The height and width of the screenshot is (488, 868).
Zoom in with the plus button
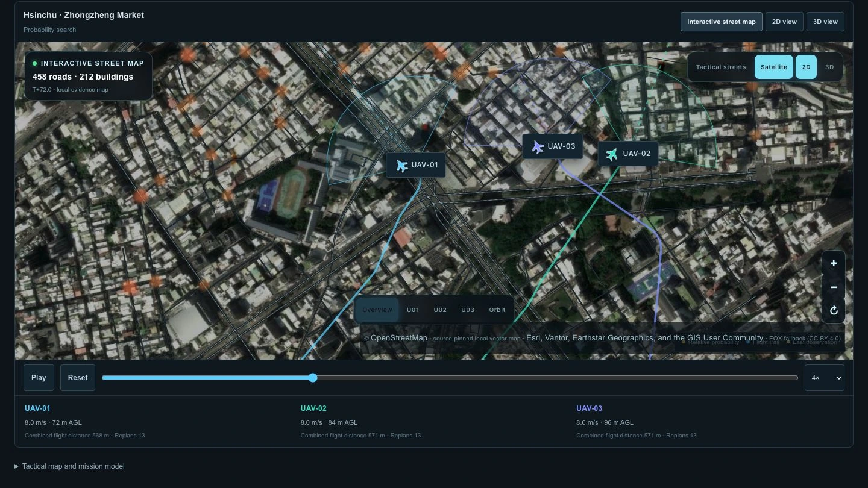(x=834, y=263)
